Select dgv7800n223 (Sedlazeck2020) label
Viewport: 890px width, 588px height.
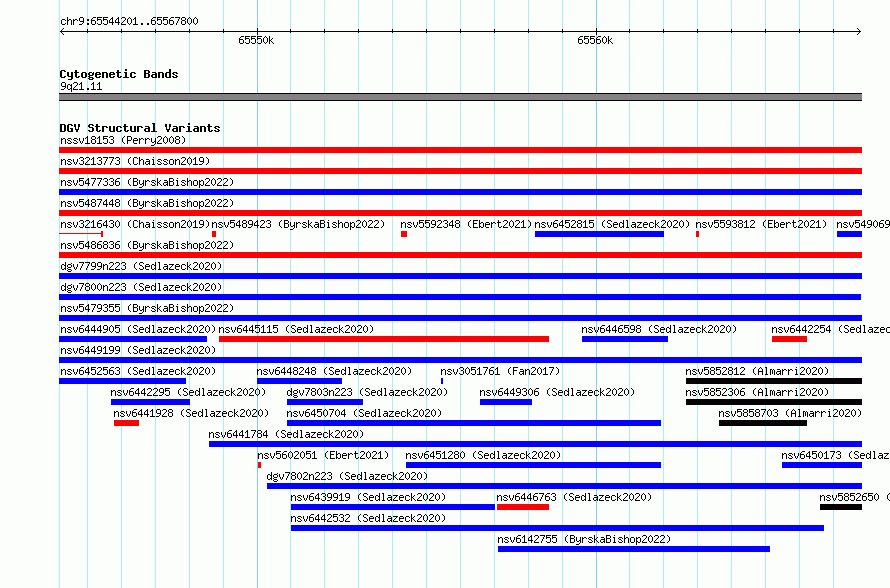[141, 287]
